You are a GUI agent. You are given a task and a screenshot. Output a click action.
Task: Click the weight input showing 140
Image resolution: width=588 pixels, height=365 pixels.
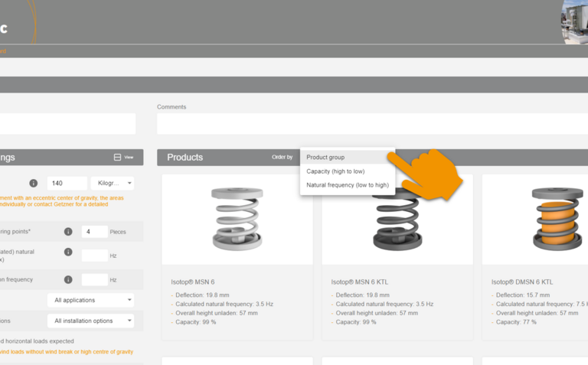point(66,184)
